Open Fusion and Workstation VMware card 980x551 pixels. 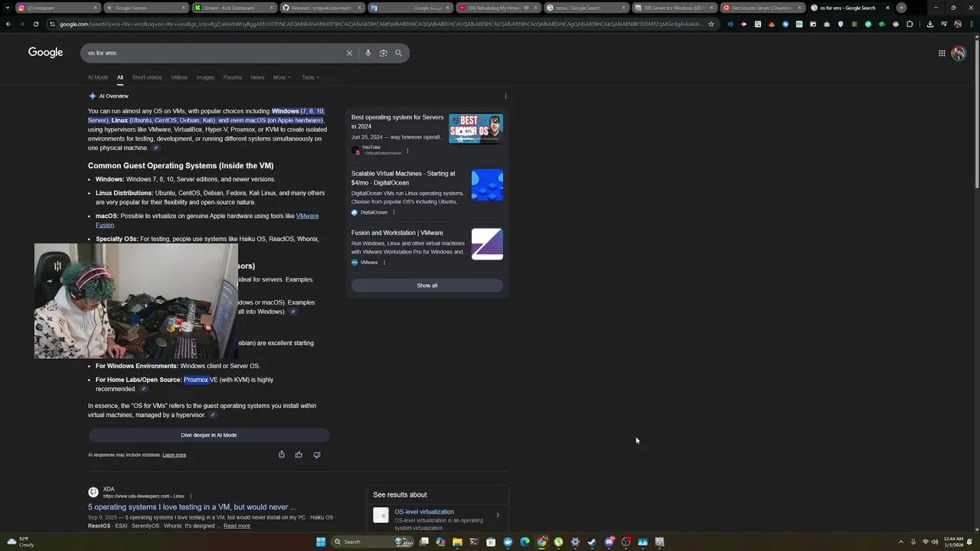pos(397,233)
